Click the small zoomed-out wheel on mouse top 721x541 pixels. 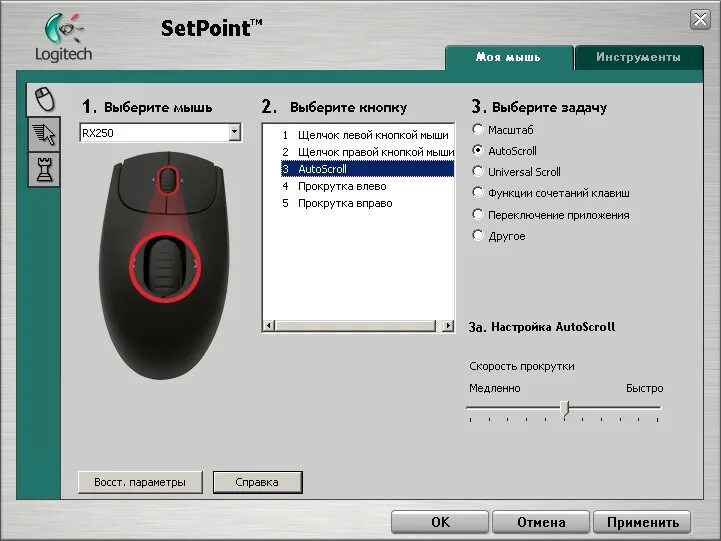click(168, 180)
